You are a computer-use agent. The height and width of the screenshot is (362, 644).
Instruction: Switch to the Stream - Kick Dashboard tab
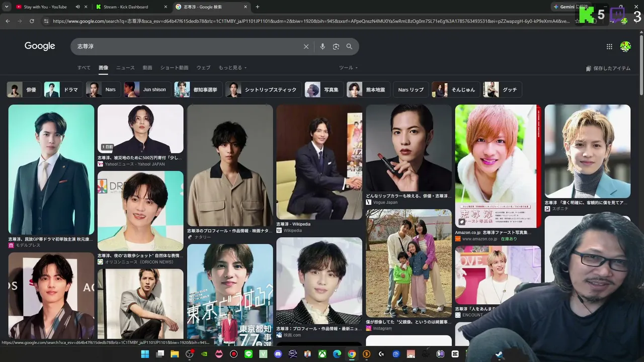tap(131, 7)
